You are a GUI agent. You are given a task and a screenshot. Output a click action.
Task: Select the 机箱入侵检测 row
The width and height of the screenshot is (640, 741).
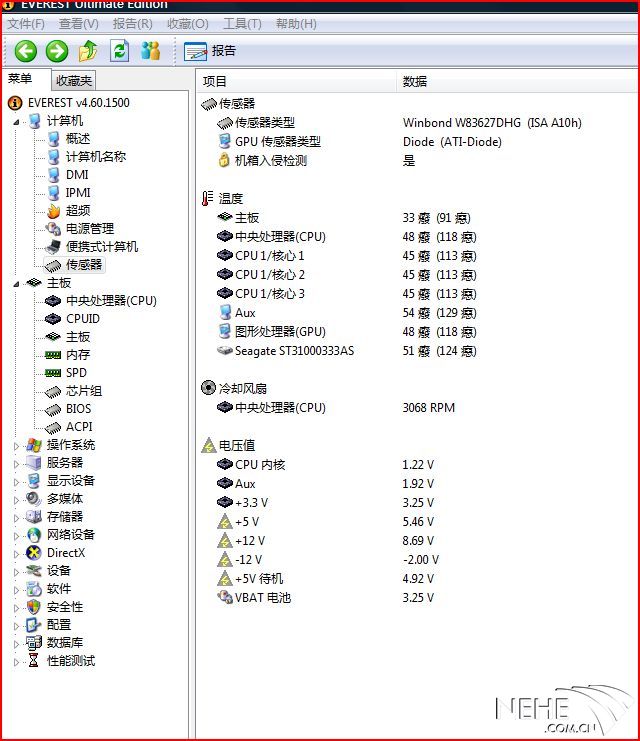(316, 161)
